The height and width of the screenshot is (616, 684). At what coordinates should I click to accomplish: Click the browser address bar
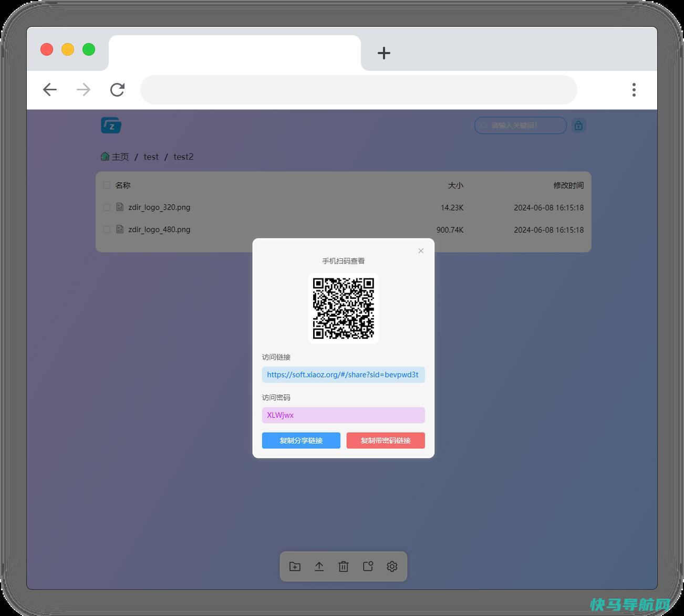pyautogui.click(x=359, y=90)
